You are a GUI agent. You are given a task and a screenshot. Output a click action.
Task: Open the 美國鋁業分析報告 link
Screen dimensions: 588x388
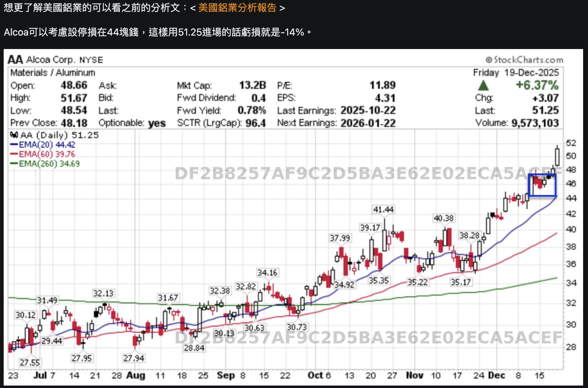pyautogui.click(x=237, y=8)
